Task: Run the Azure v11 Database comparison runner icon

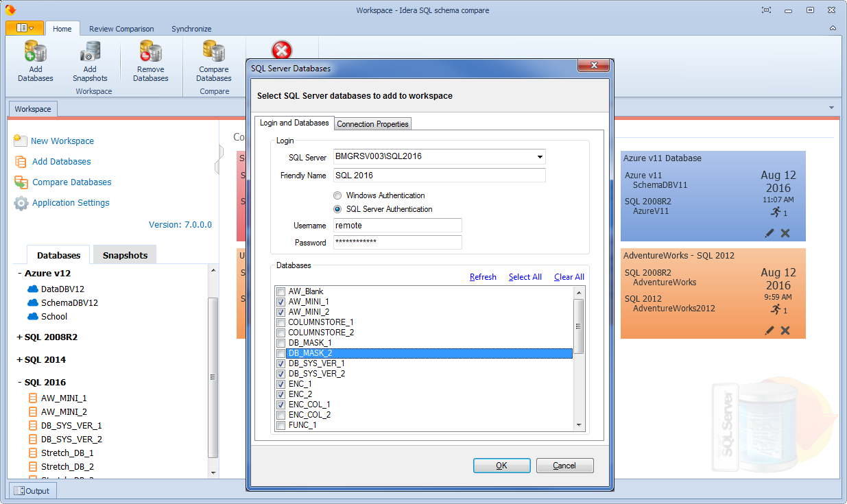Action: pos(775,212)
